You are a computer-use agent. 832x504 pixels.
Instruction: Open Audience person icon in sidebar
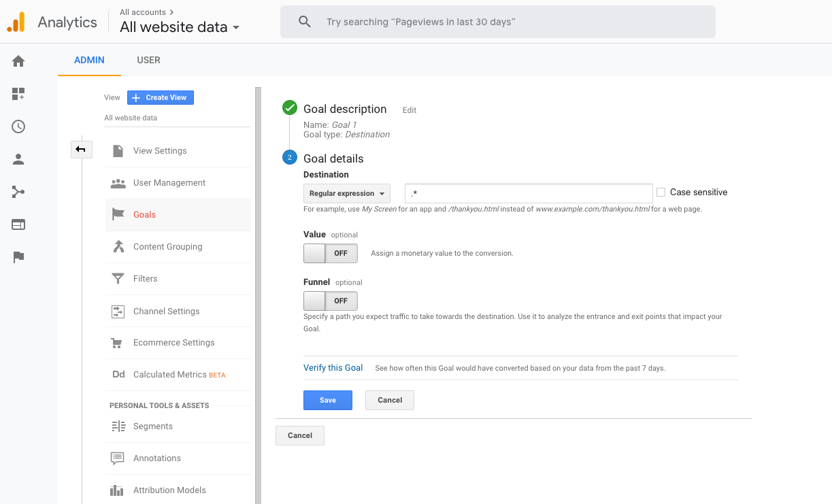18,159
